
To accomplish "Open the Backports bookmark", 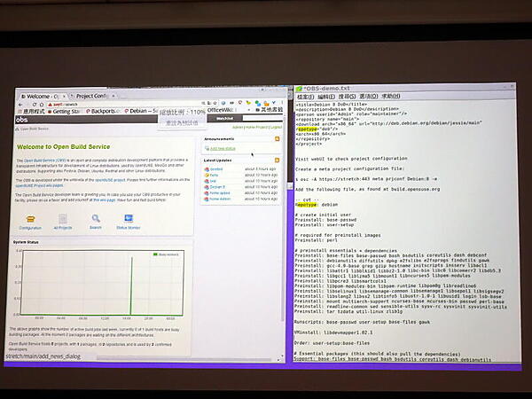I will pyautogui.click(x=104, y=111).
